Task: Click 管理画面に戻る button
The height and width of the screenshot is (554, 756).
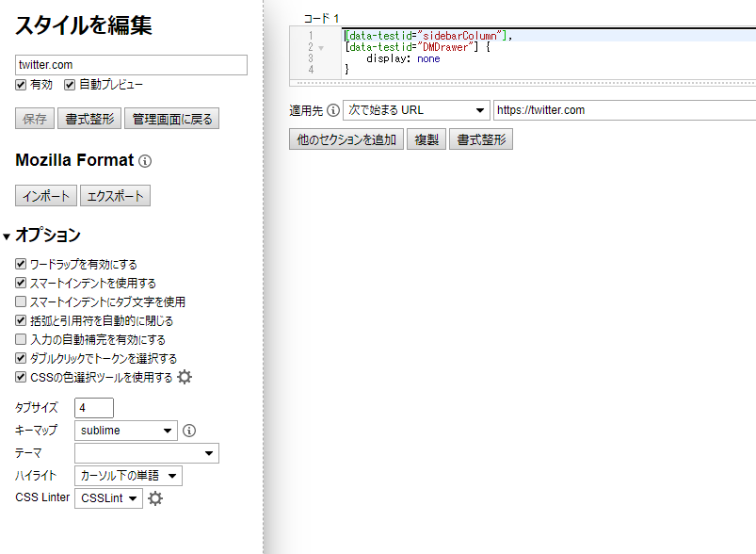Action: (x=173, y=119)
